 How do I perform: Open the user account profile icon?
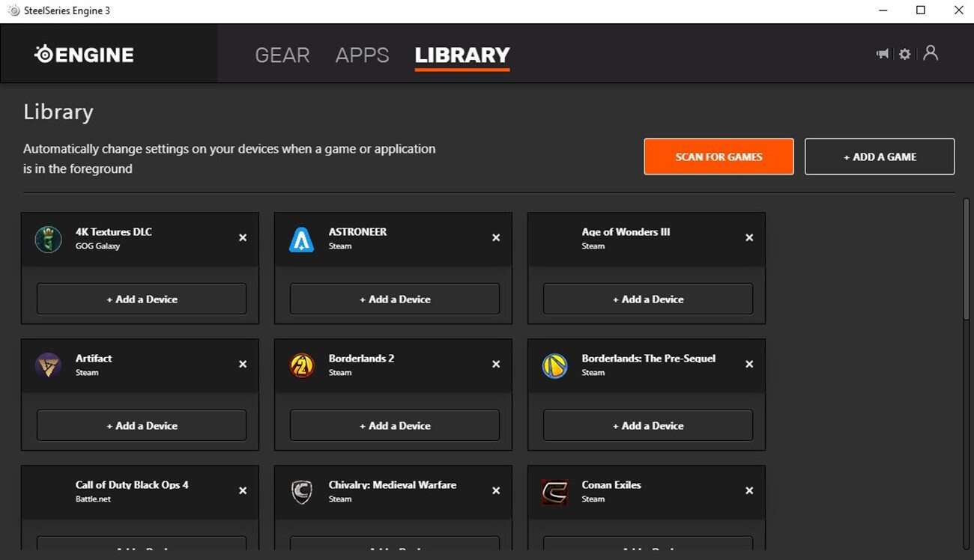click(931, 53)
